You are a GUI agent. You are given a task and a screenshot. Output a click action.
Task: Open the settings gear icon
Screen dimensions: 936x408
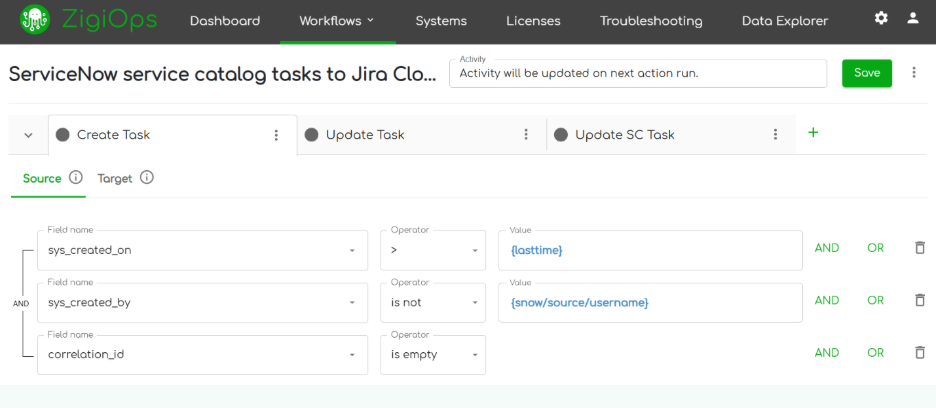881,18
